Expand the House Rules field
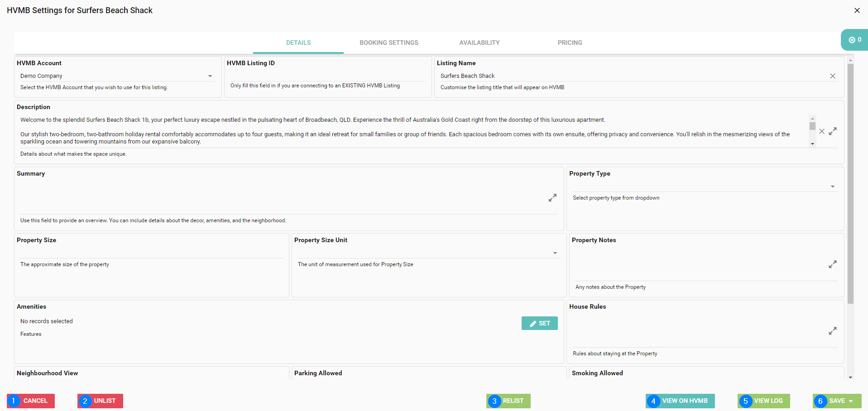Image resolution: width=868 pixels, height=411 pixels. 832,331
